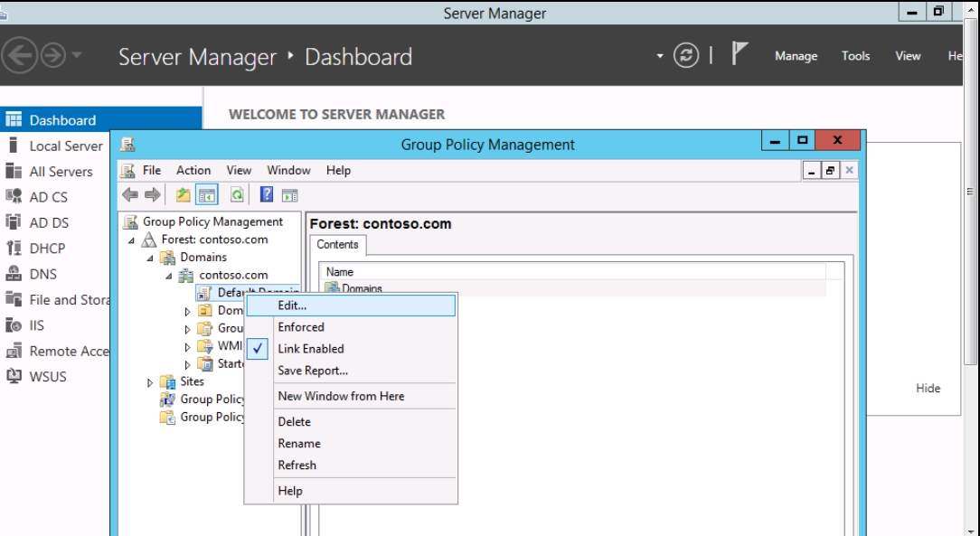The width and height of the screenshot is (980, 536).
Task: Collapse the Forest: contoso.com tree node
Action: tap(131, 240)
